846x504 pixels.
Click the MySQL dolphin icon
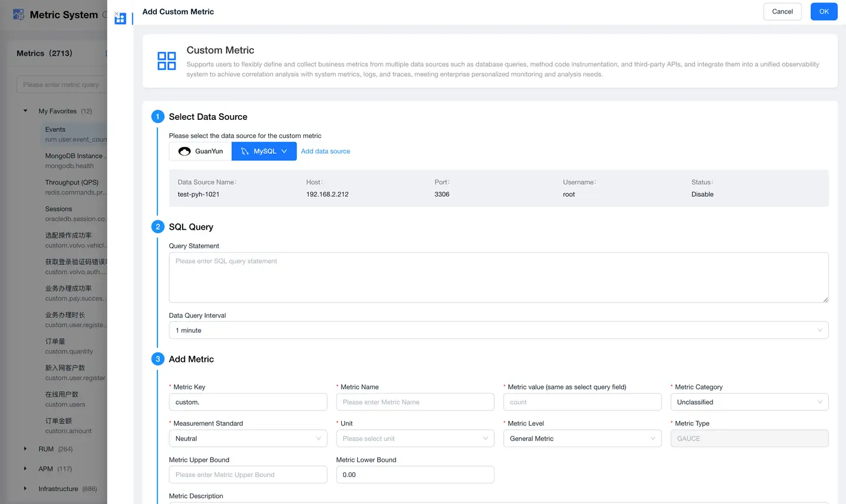tap(245, 152)
